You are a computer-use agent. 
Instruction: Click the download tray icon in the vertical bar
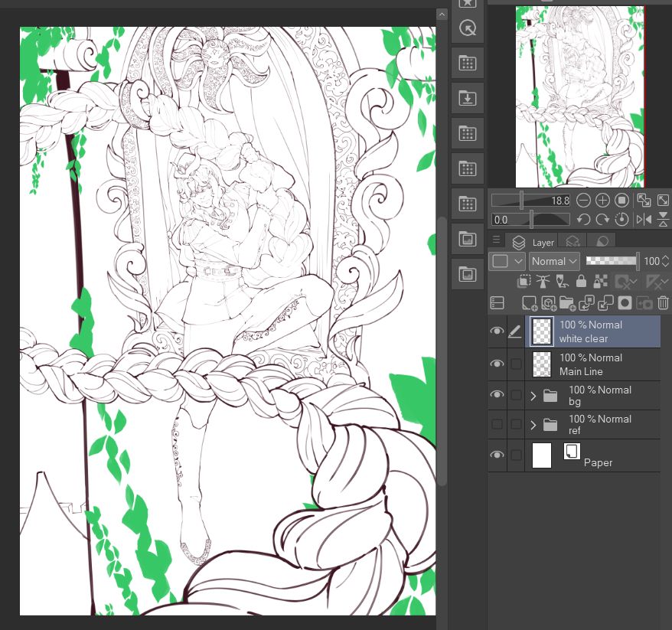(x=467, y=98)
